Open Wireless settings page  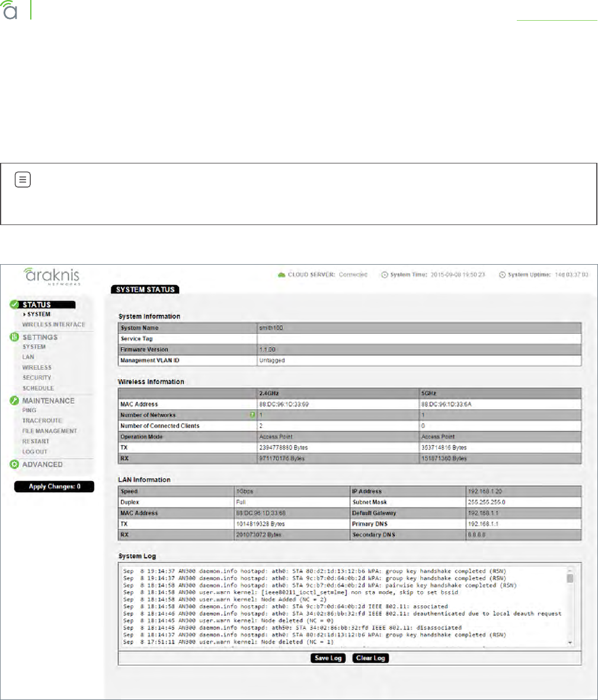(37, 367)
